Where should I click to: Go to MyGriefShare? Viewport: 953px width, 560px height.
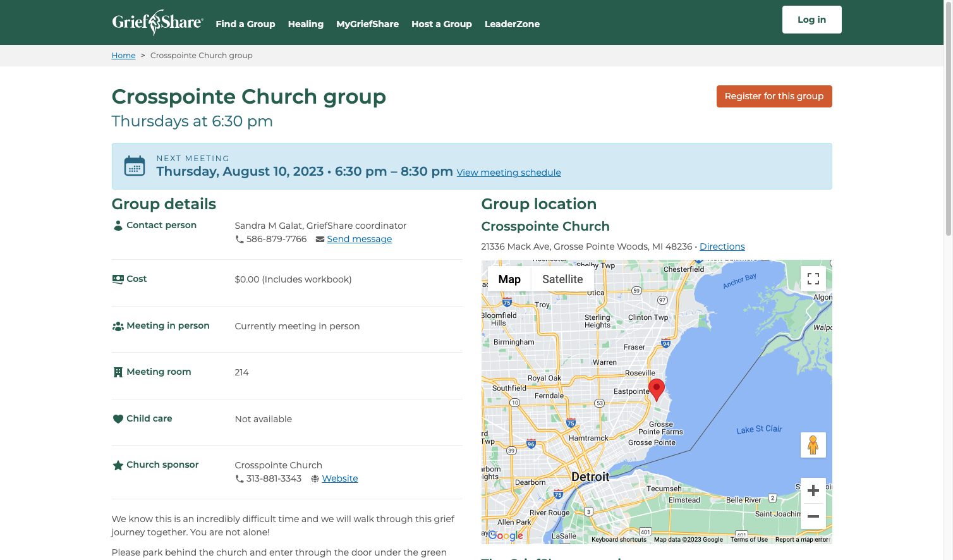click(367, 24)
